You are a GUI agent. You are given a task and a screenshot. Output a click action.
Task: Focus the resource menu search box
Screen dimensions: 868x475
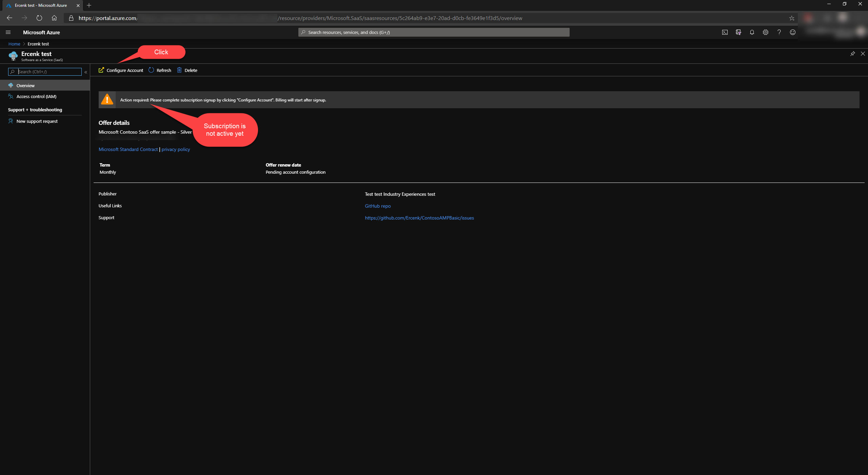47,72
